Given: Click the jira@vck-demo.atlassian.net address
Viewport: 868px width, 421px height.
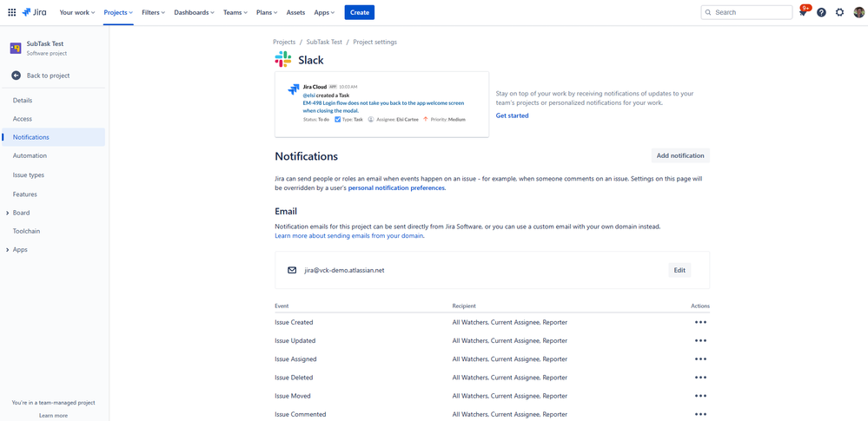Looking at the screenshot, I should (x=344, y=270).
